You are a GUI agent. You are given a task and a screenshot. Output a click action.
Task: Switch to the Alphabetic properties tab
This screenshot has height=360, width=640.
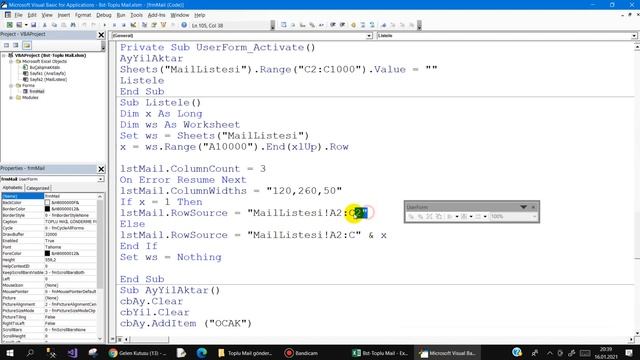(x=13, y=188)
